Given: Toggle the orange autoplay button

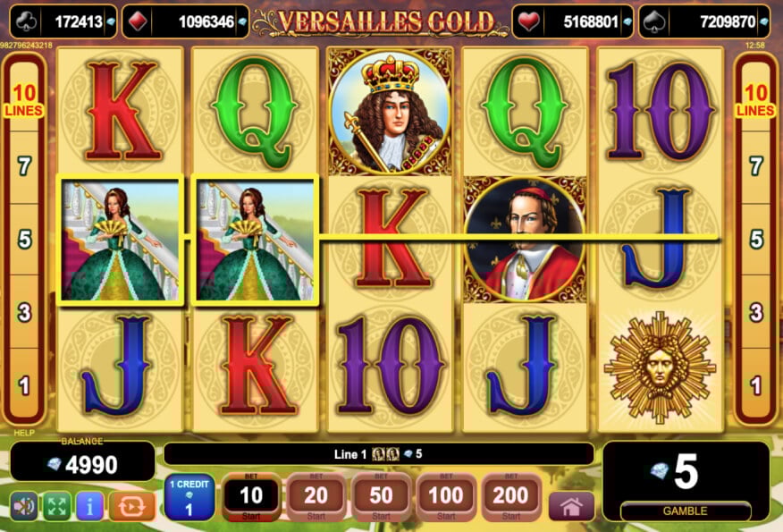Looking at the screenshot, I should [x=131, y=507].
